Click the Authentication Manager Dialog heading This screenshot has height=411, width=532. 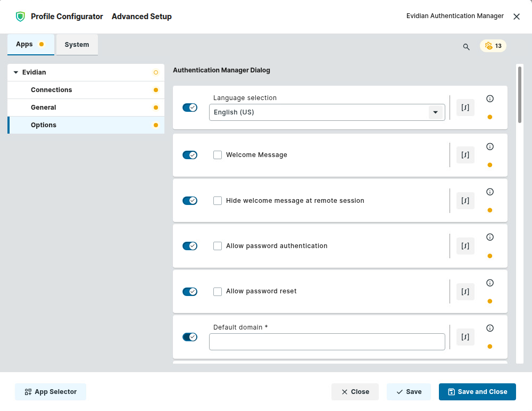pyautogui.click(x=221, y=70)
